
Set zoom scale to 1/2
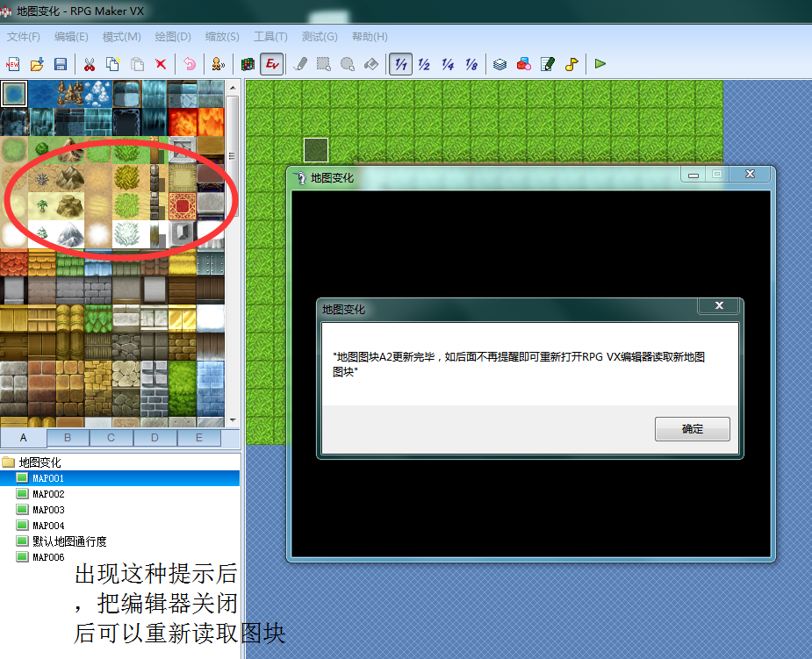coord(424,64)
